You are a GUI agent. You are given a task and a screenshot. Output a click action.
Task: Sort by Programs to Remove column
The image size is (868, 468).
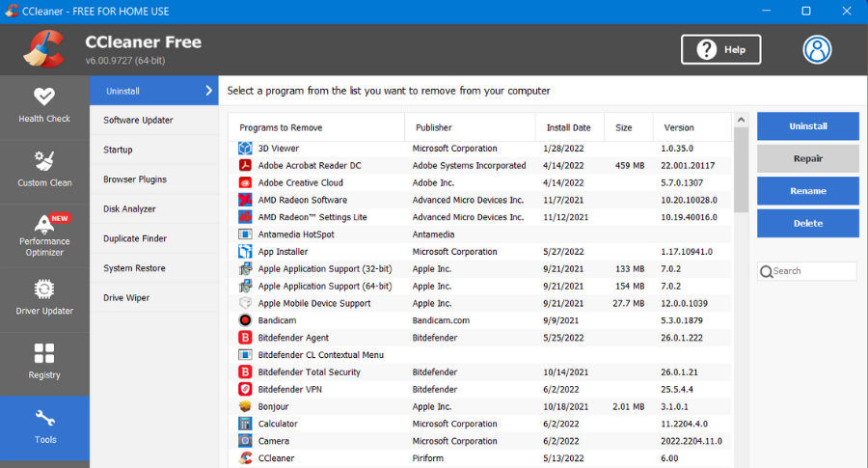point(316,127)
